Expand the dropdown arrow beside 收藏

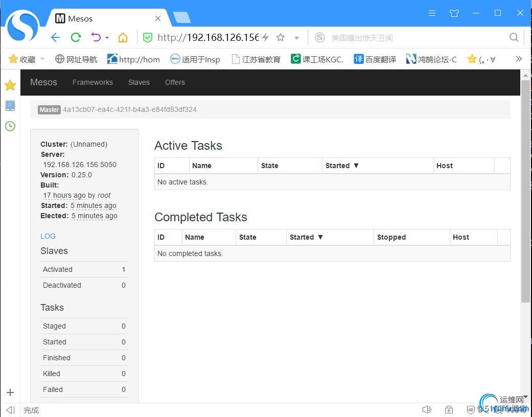42,59
